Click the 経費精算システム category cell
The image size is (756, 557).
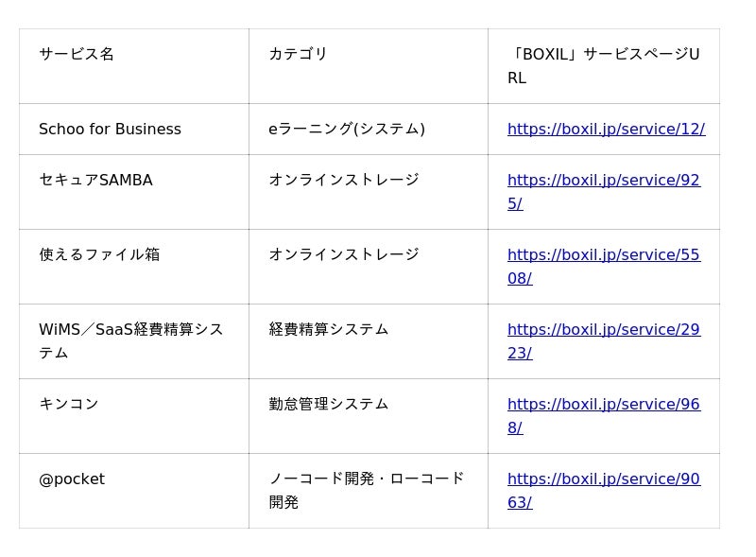[x=329, y=330]
